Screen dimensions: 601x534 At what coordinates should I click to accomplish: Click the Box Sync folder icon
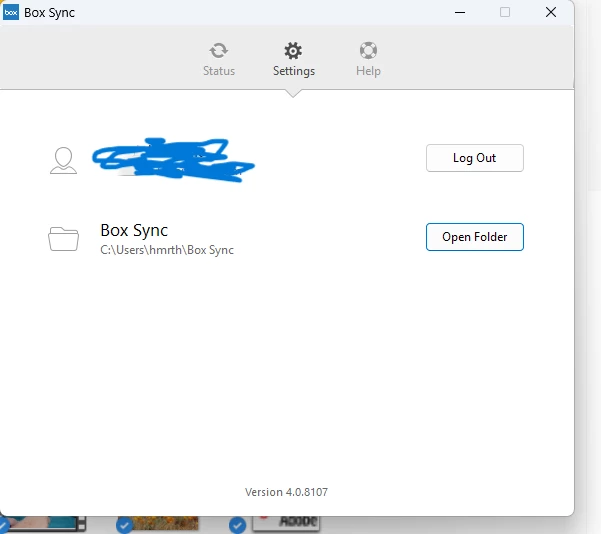(63, 239)
